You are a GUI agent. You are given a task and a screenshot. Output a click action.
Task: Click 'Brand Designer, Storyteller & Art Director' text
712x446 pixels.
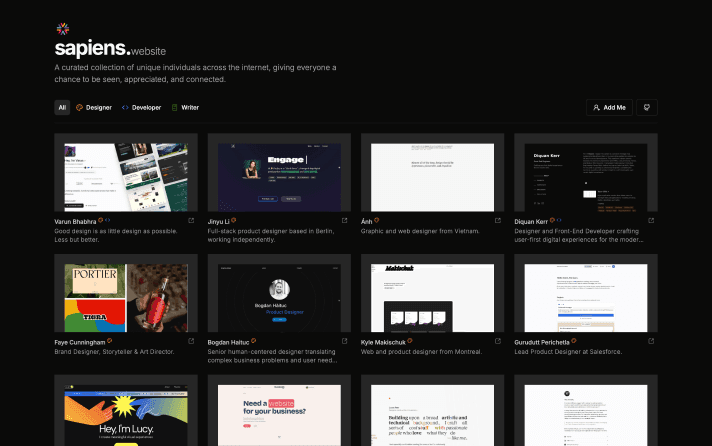coord(114,352)
